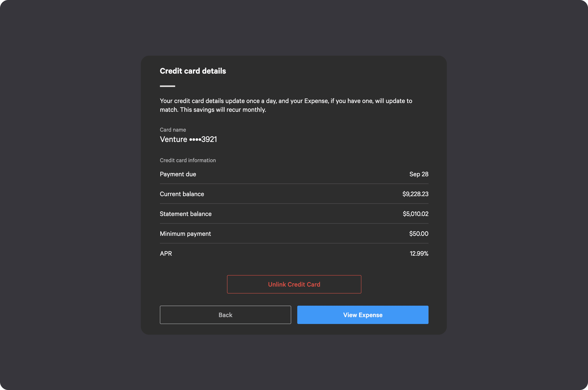Click the $5,010.02 statement balance amount

[x=415, y=214]
